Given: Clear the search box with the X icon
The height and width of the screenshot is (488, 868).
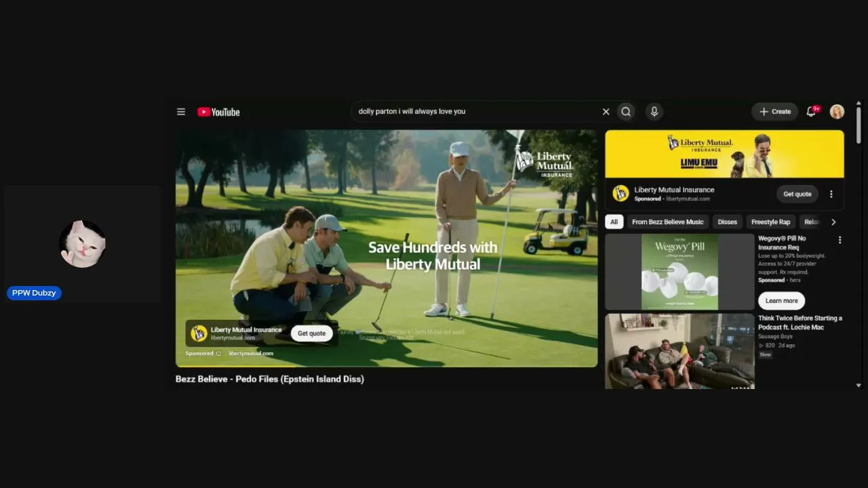Looking at the screenshot, I should 606,112.
